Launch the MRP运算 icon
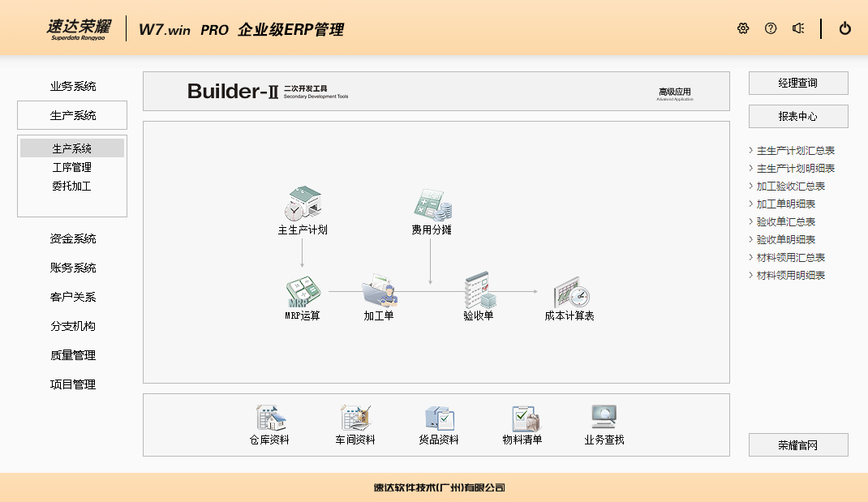The image size is (868, 502). tap(303, 291)
